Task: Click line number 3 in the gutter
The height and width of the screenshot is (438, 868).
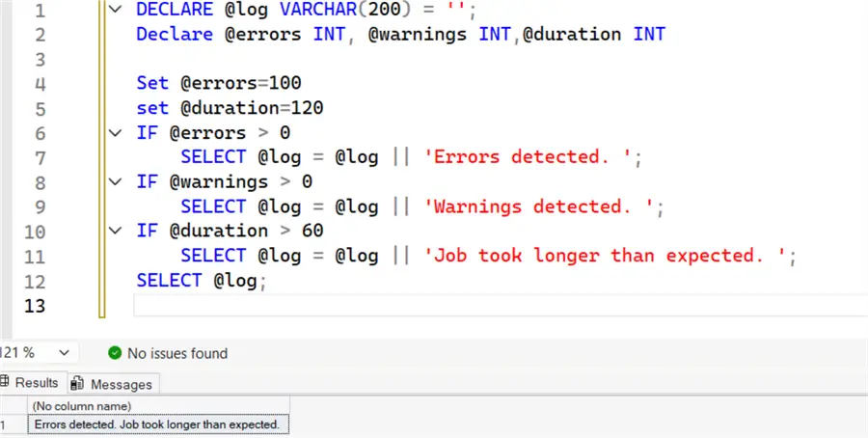Action: click(40, 59)
